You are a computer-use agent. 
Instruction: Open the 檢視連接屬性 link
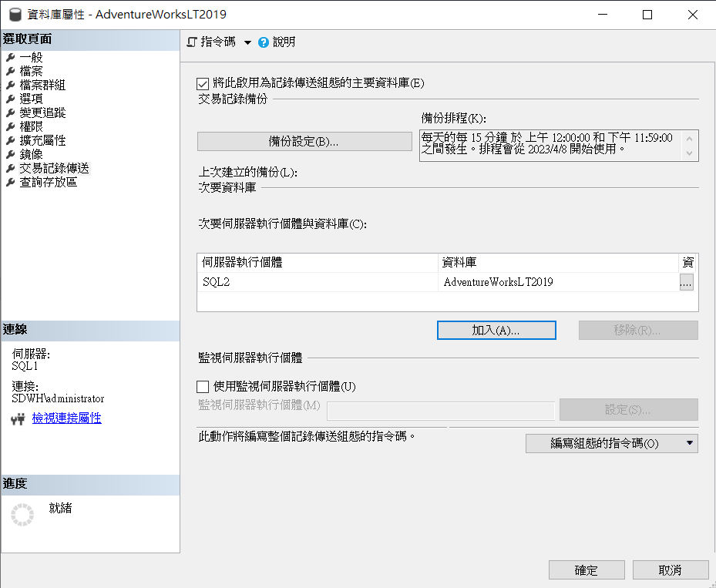[66, 418]
